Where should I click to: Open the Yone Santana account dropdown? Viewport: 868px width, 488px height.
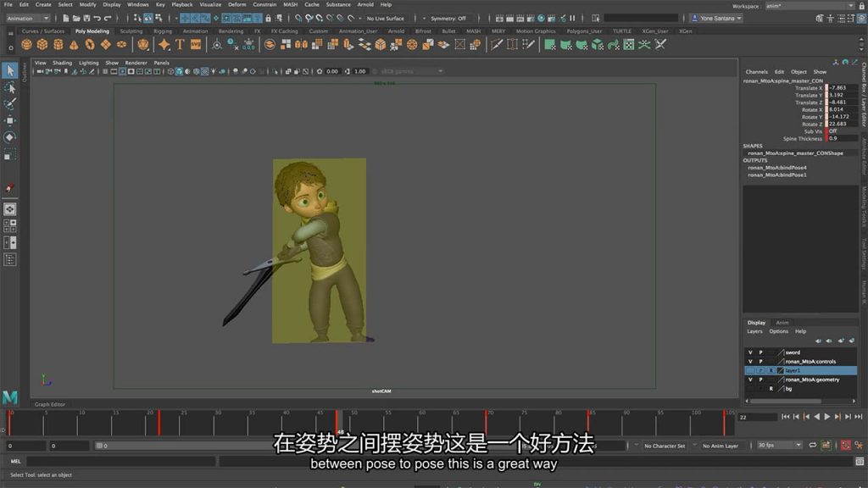[x=716, y=19]
